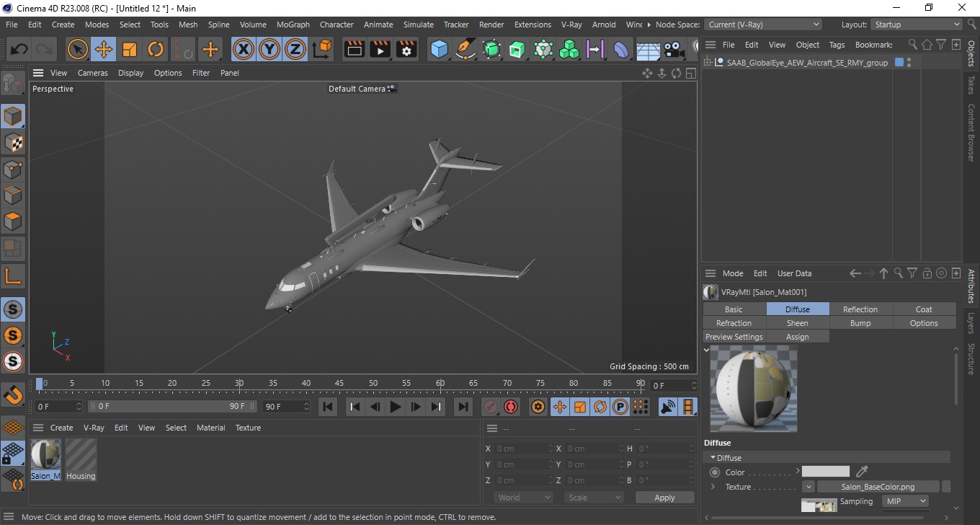Viewport: 980px width, 525px height.
Task: Click Render to Picture Viewer icon
Action: point(380,49)
